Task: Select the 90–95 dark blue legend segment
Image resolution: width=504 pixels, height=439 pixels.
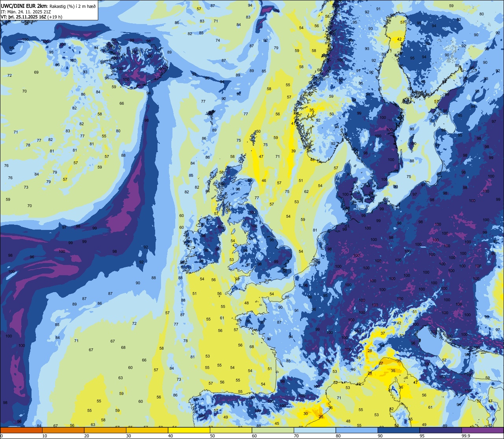Action: click(398, 430)
